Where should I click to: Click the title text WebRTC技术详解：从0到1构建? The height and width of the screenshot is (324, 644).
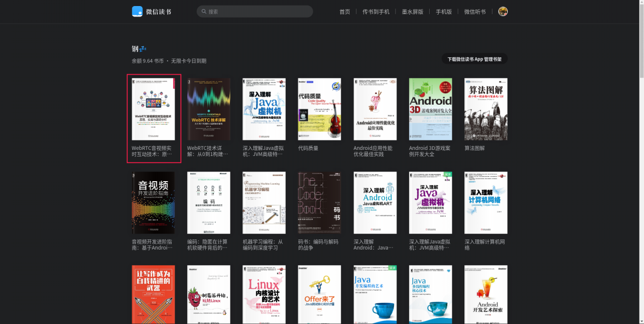pos(208,151)
